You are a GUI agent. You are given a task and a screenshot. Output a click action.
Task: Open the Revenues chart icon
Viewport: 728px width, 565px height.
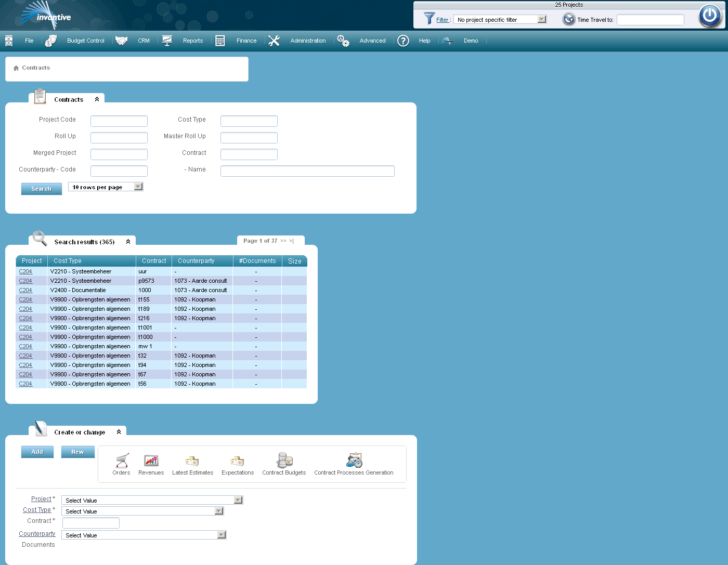[x=151, y=461]
